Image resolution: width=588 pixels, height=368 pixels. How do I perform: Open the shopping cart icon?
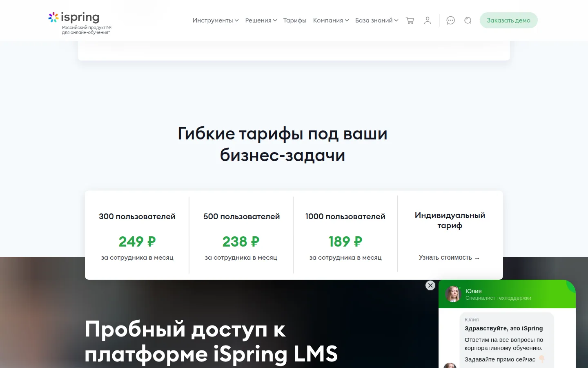tap(410, 20)
